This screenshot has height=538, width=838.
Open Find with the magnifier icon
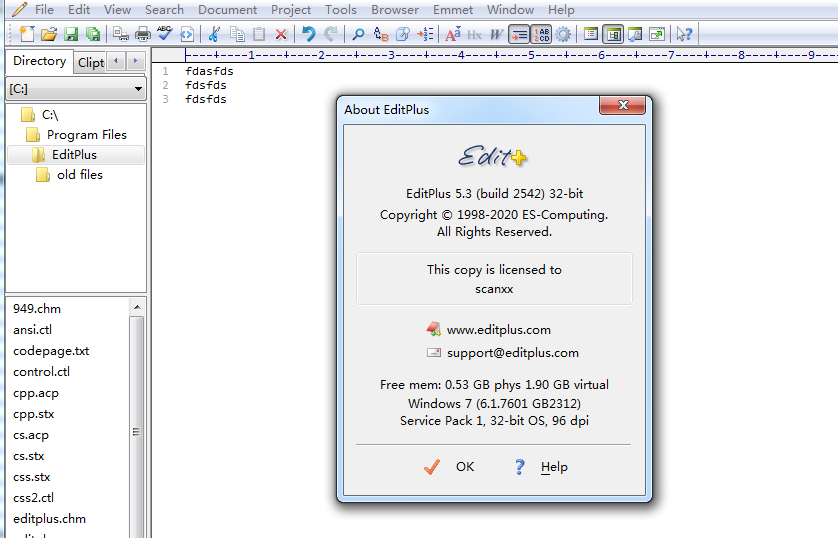point(358,34)
